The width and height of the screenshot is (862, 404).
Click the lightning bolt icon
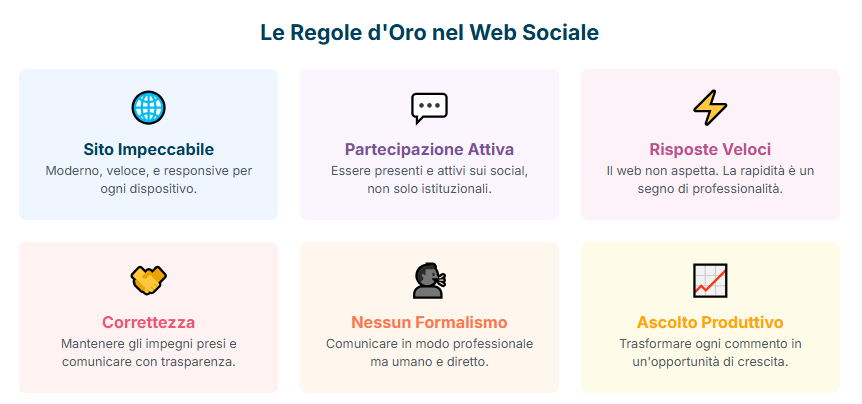tap(710, 107)
